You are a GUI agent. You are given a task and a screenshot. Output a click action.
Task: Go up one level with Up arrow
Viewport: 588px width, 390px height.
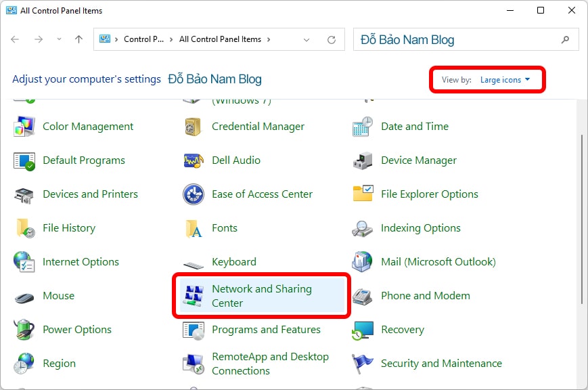[78, 39]
